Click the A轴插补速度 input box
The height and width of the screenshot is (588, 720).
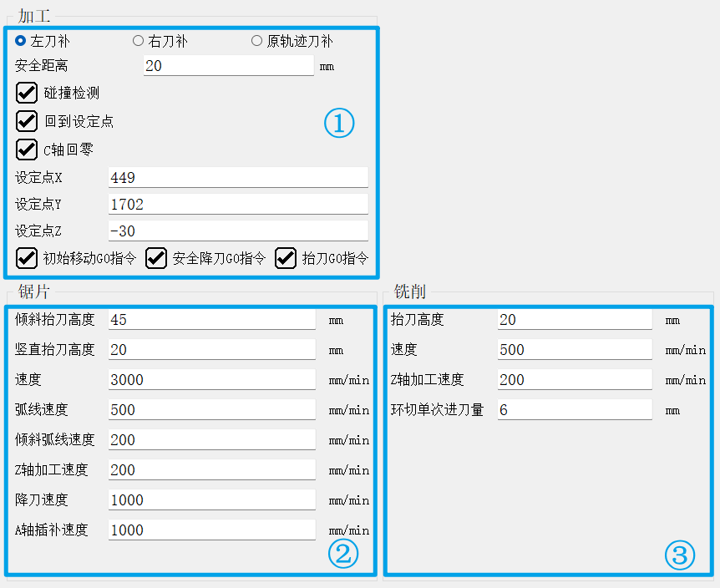click(211, 530)
